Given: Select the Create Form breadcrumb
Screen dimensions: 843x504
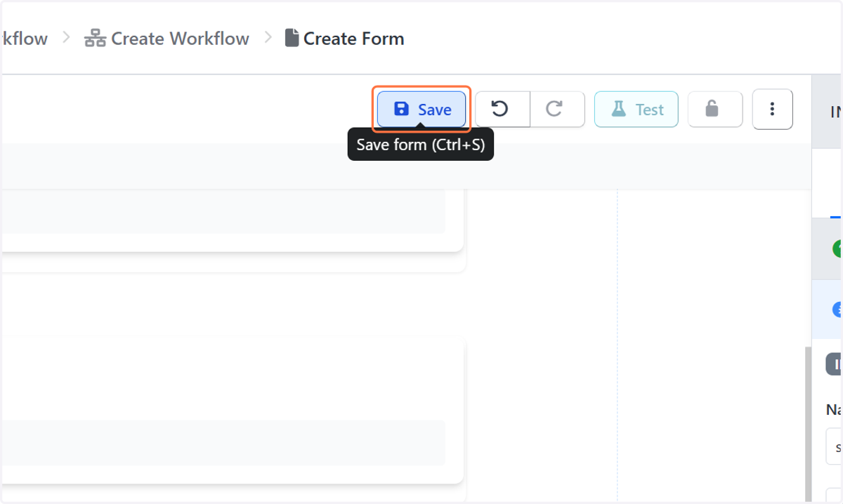Looking at the screenshot, I should pos(344,39).
